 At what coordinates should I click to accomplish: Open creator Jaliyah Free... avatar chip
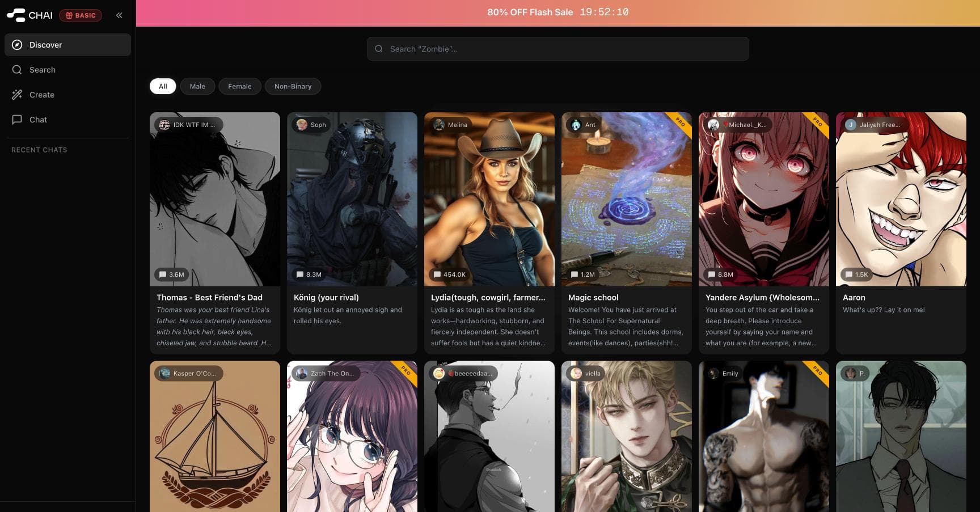point(874,125)
